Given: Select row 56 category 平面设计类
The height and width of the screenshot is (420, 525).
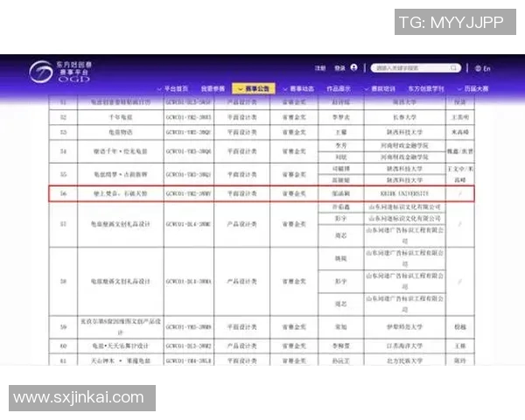Looking at the screenshot, I should click(241, 193).
